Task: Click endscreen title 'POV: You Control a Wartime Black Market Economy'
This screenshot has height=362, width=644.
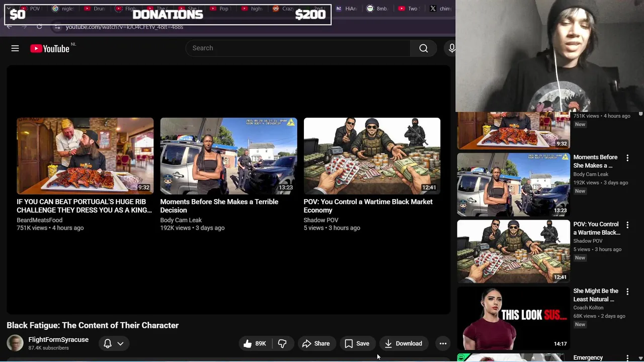Action: tap(368, 206)
